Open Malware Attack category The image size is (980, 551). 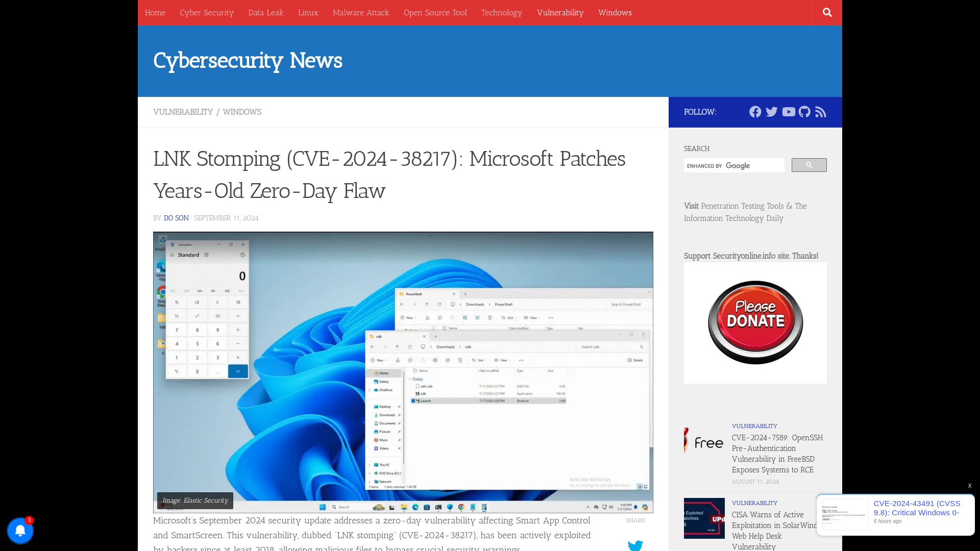[x=361, y=13]
